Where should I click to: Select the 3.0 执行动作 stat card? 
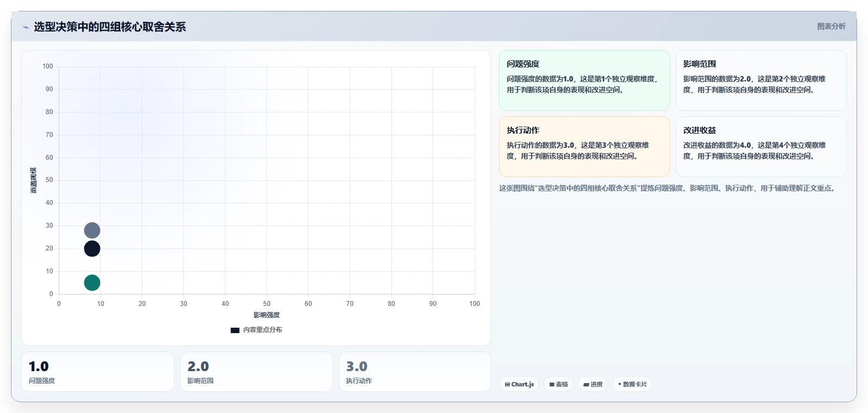pos(415,372)
